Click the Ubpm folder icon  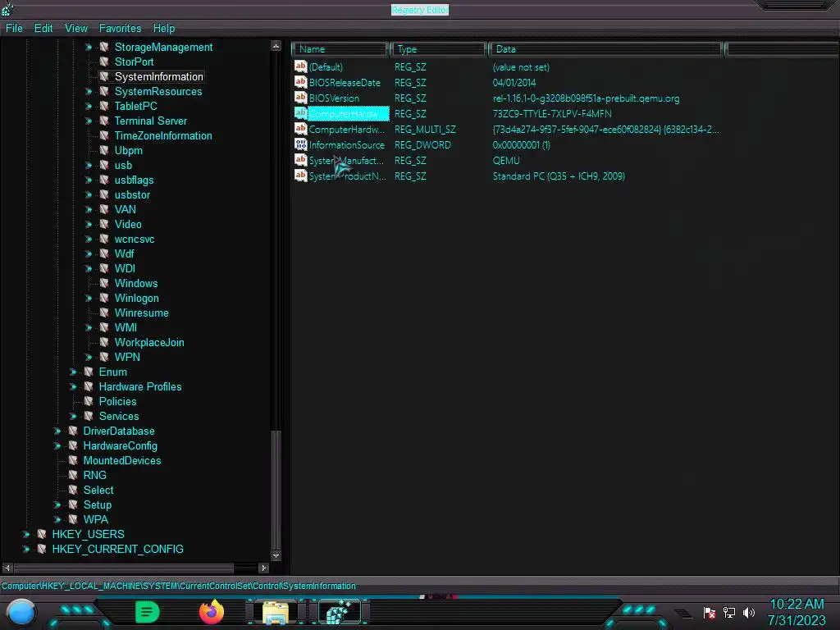104,151
